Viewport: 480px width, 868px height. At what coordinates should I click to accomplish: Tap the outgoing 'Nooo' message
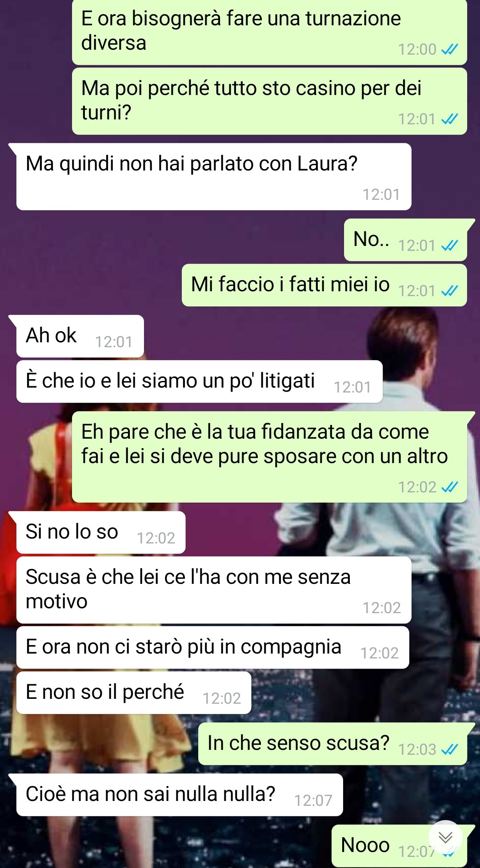click(399, 845)
